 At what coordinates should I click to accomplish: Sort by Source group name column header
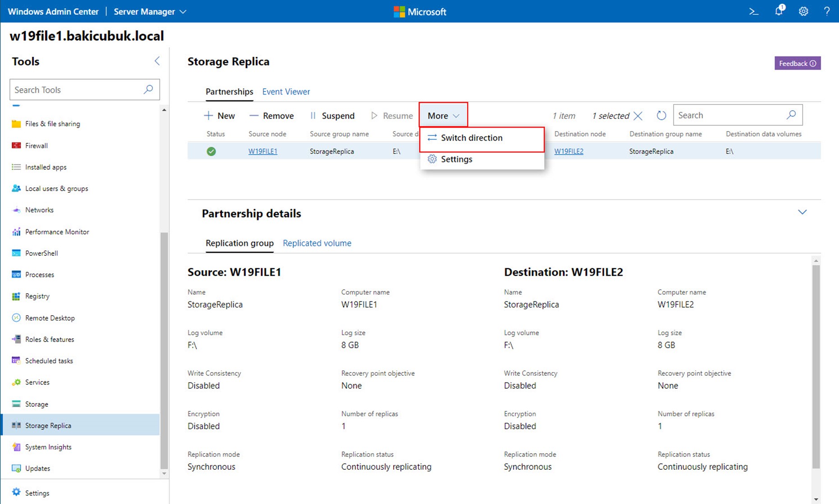[x=339, y=134]
